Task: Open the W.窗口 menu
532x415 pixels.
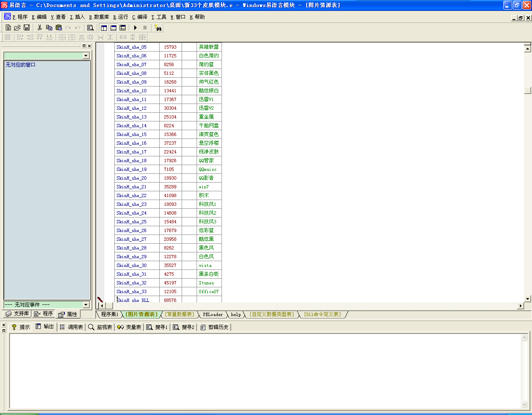Action: [178, 17]
